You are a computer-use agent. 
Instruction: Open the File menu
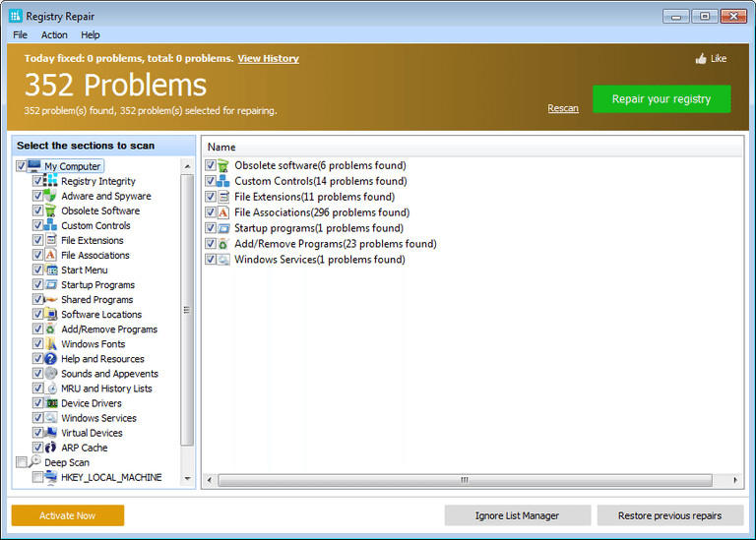click(21, 34)
